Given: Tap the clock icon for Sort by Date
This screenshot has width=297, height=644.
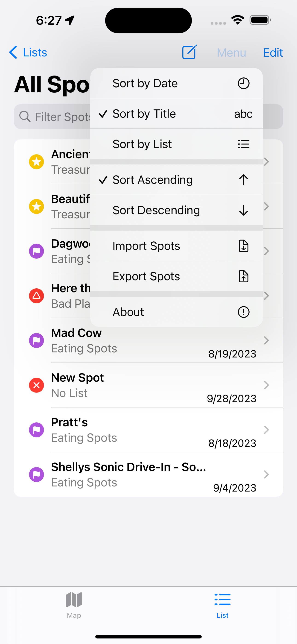Looking at the screenshot, I should coord(244,83).
